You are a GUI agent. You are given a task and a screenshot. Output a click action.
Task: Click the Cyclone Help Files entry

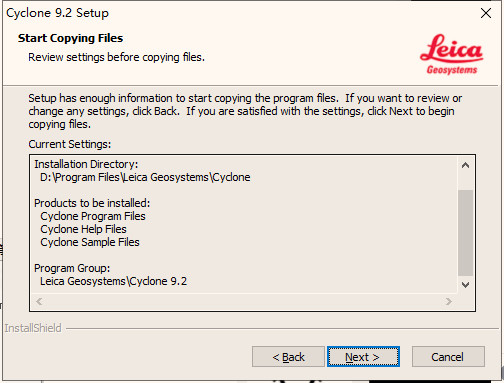pyautogui.click(x=83, y=229)
